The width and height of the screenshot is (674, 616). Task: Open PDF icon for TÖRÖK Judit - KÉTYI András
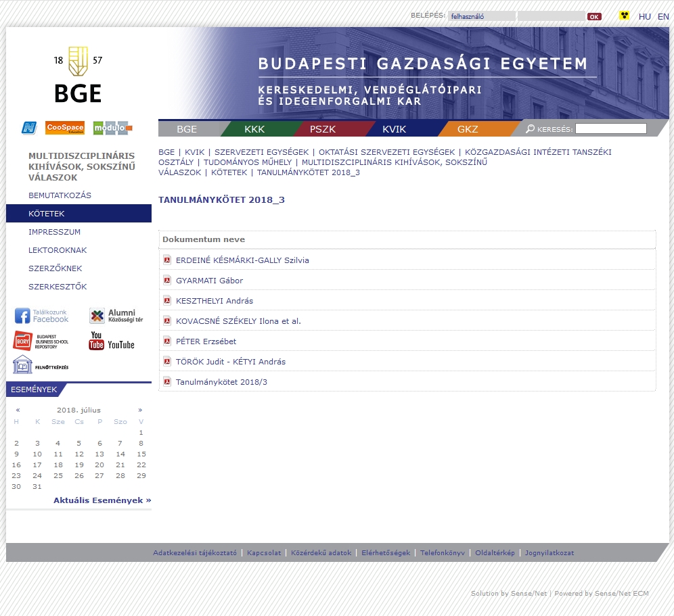[x=167, y=361]
